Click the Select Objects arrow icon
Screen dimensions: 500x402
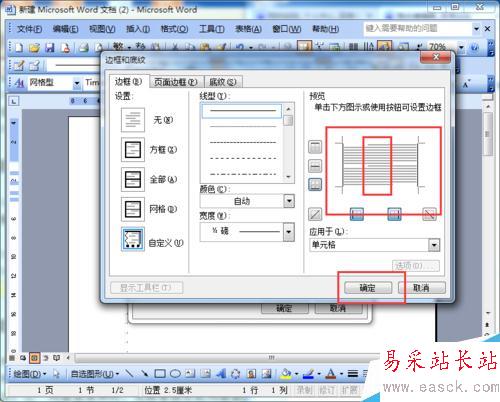pyautogui.click(x=56, y=374)
